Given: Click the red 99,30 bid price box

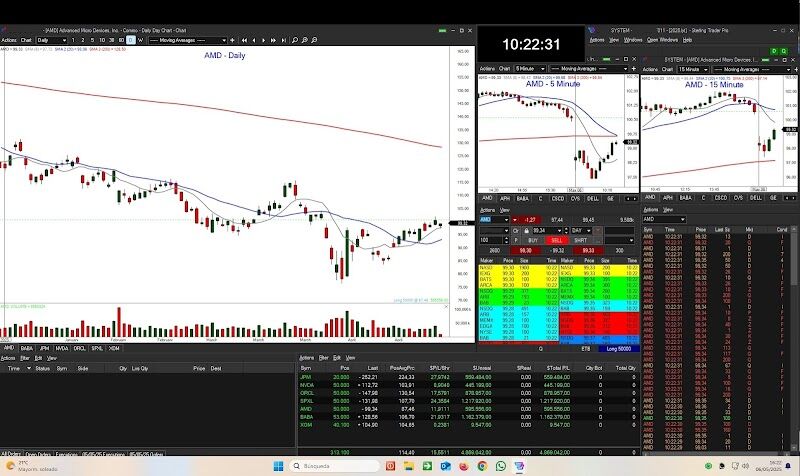Looking at the screenshot, I should pos(525,250).
